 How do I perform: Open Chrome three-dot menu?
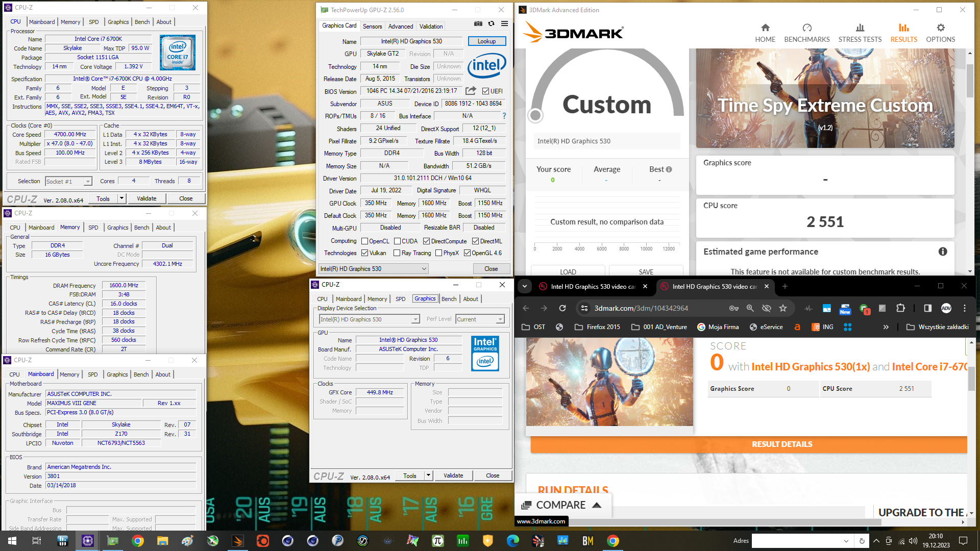965,308
